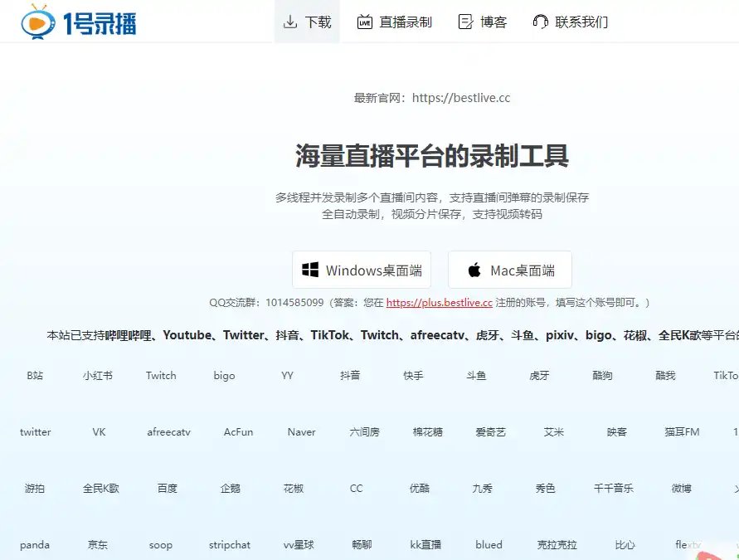
Task: Select the 抖音 platform entry
Action: coord(350,376)
